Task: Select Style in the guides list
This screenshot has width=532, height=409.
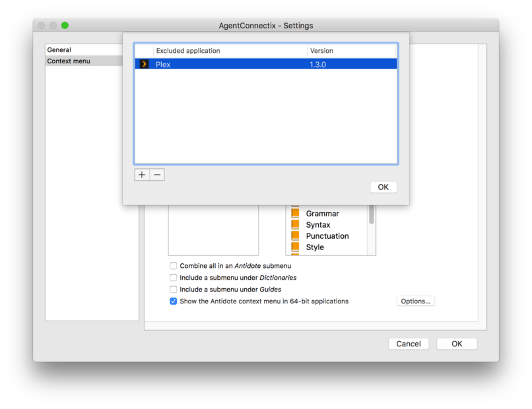Action: tap(315, 247)
